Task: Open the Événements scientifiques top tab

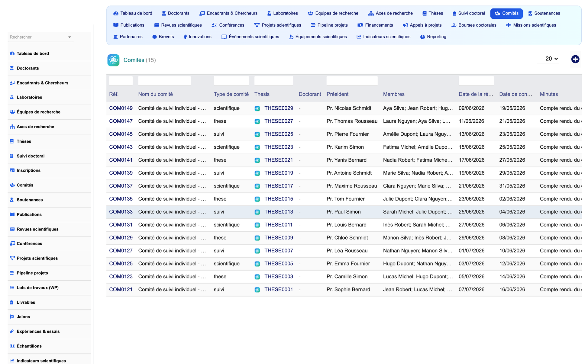Action: [x=250, y=37]
